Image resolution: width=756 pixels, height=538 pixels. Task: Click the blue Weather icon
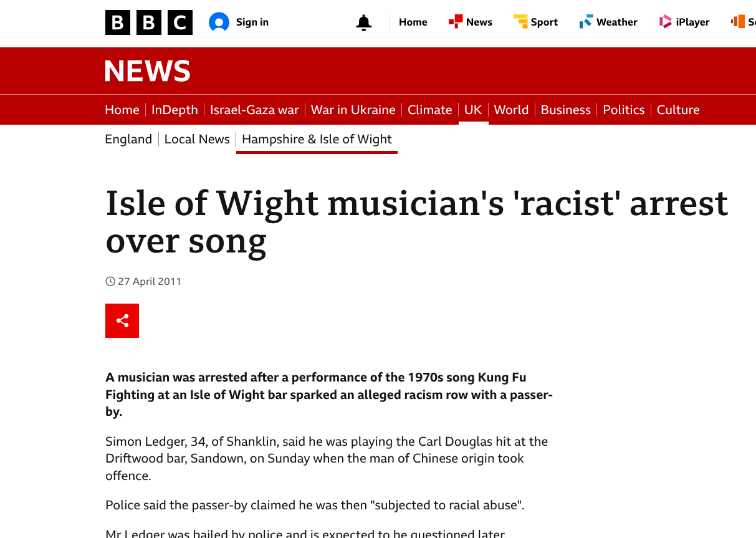coord(586,22)
